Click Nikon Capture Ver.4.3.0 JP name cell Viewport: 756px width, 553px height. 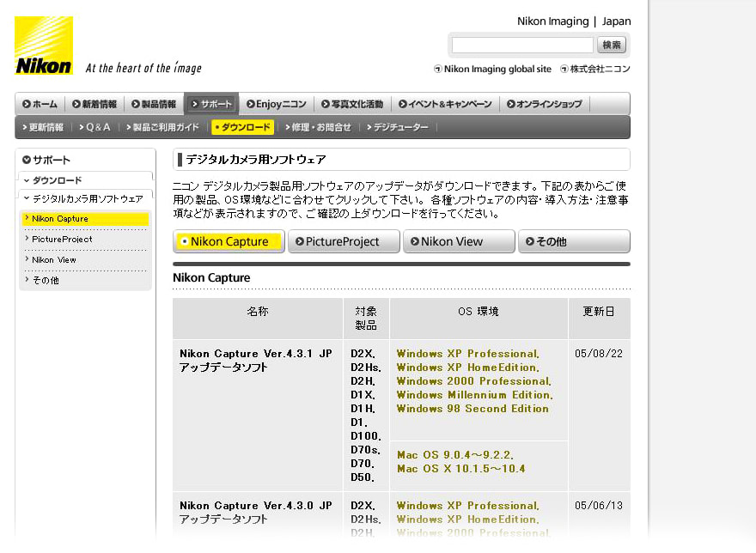coord(258,515)
